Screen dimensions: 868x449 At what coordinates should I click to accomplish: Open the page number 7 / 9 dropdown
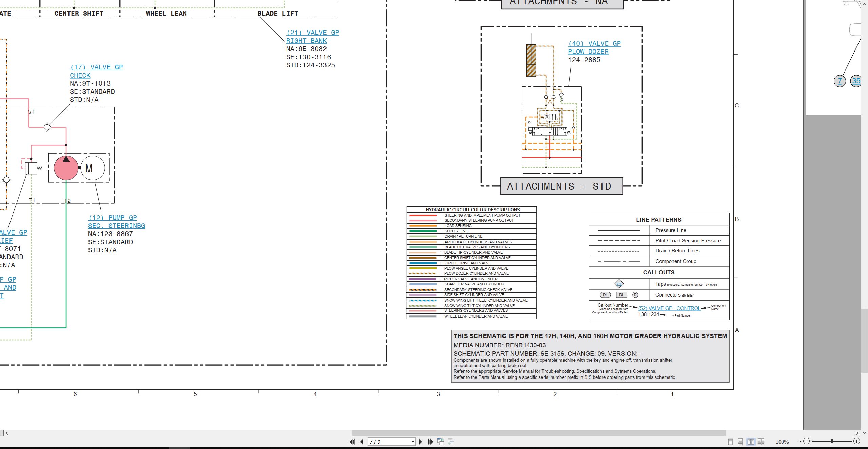tap(413, 442)
